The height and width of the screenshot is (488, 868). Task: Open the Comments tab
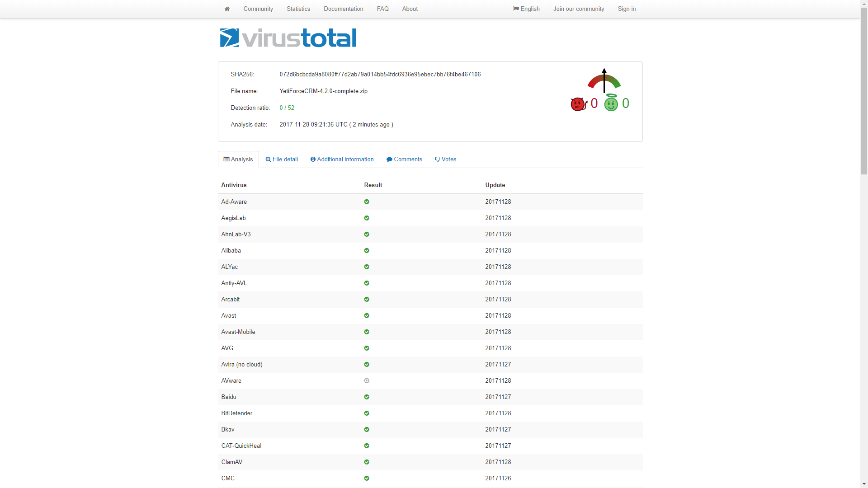pyautogui.click(x=404, y=160)
